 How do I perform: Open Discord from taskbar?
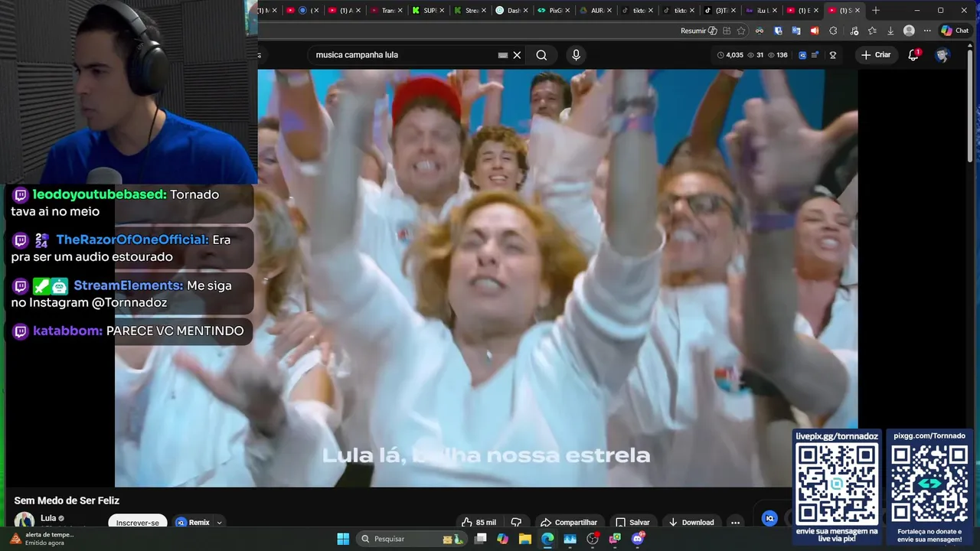pyautogui.click(x=638, y=539)
